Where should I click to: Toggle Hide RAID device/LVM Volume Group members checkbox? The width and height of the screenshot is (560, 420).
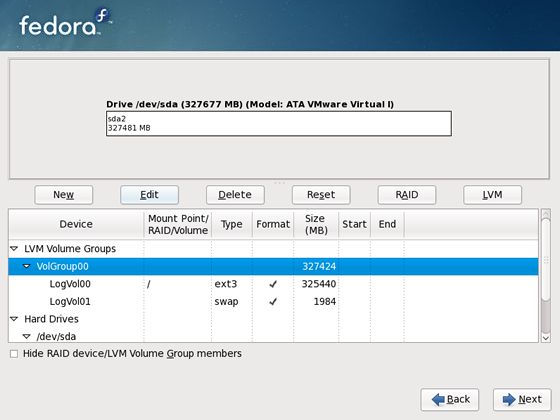(x=14, y=354)
